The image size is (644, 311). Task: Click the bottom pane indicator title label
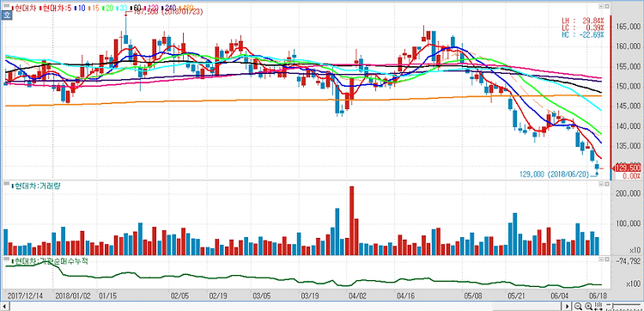coord(50,261)
